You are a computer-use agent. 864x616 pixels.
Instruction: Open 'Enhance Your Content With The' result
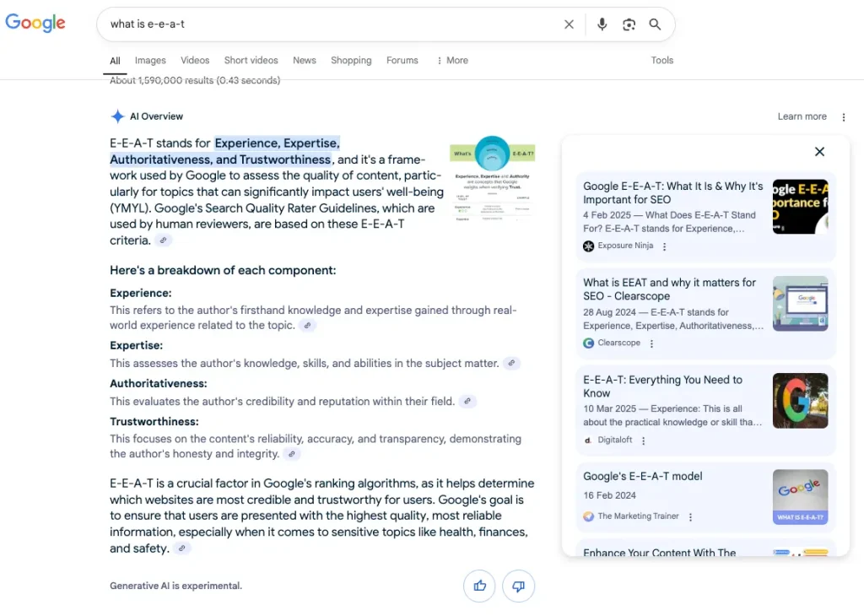click(x=659, y=552)
